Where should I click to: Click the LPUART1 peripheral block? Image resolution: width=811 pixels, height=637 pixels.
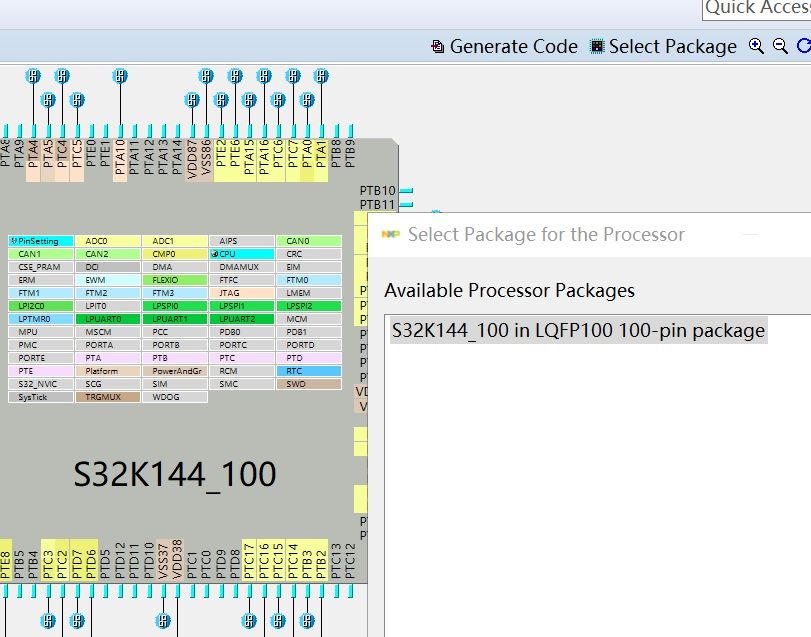(x=175, y=319)
